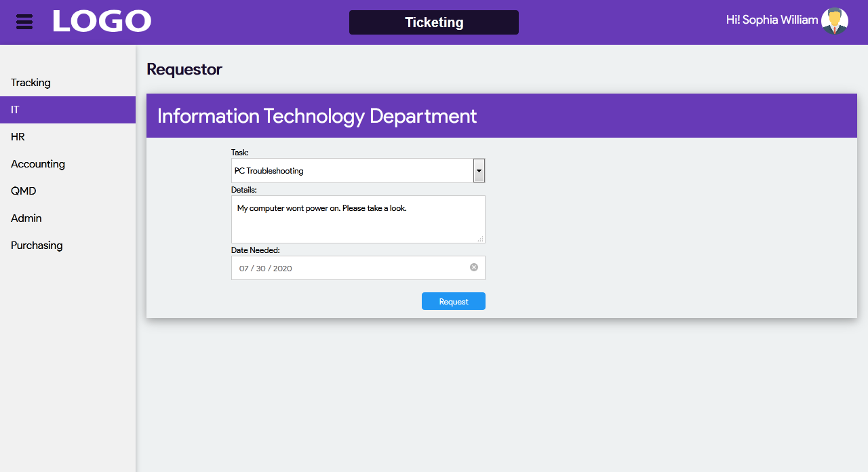The width and height of the screenshot is (868, 472).
Task: Navigate to the Admin section
Action: pyautogui.click(x=26, y=218)
